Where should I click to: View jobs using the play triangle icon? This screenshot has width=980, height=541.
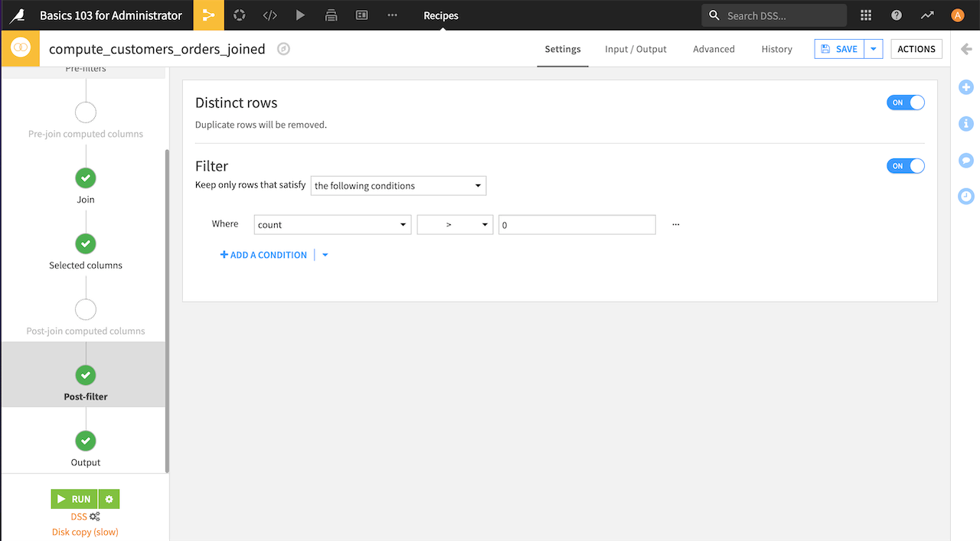click(300, 15)
